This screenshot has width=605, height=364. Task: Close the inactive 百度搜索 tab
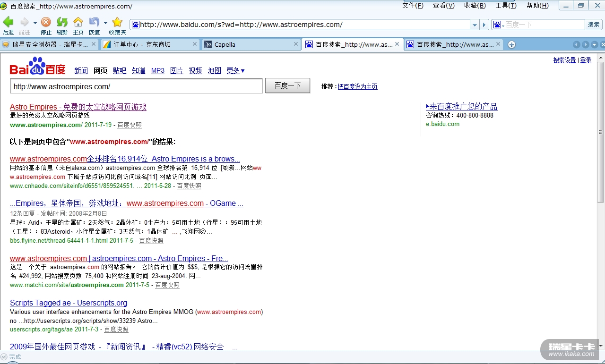click(498, 44)
